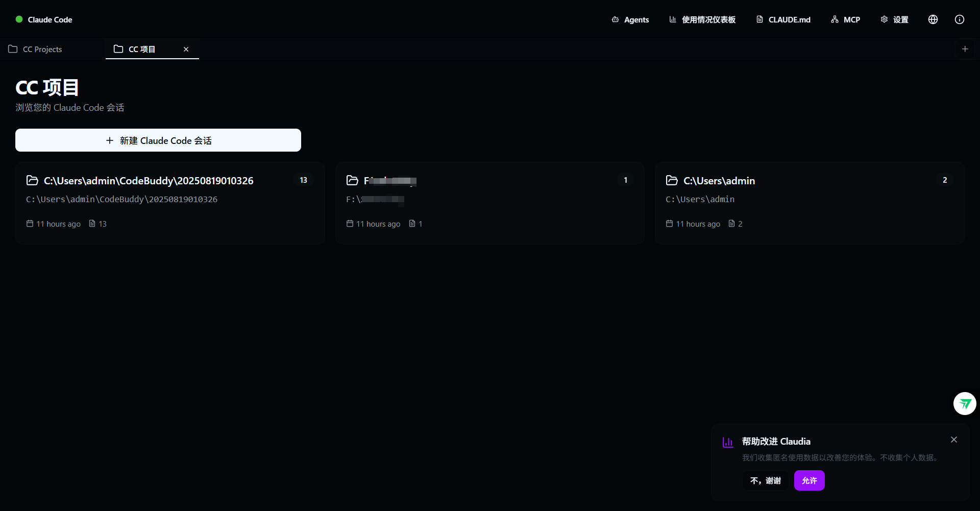Screen dimensions: 980x511
Task: Click the info icon in the header
Action: [960, 19]
